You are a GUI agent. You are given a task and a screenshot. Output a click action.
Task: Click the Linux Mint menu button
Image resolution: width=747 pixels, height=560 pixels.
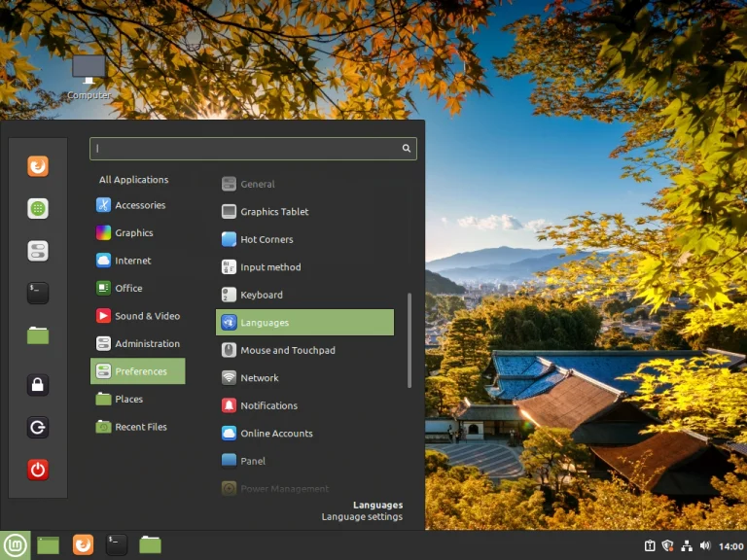(16, 545)
